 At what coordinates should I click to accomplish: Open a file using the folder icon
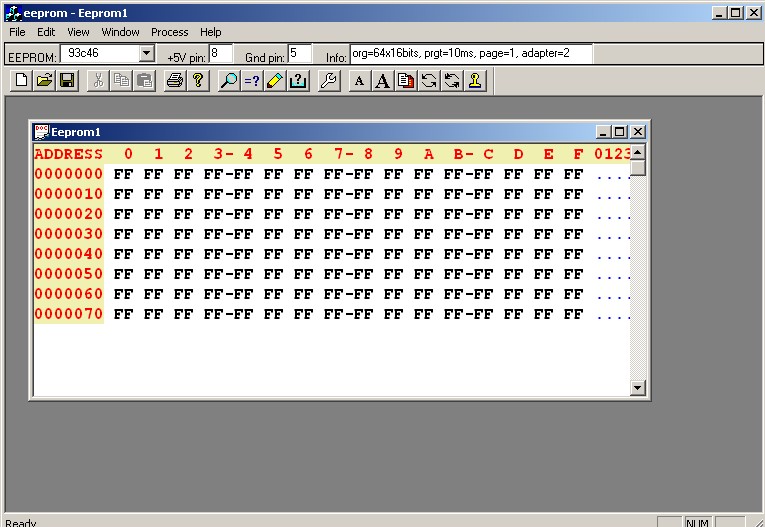[44, 81]
